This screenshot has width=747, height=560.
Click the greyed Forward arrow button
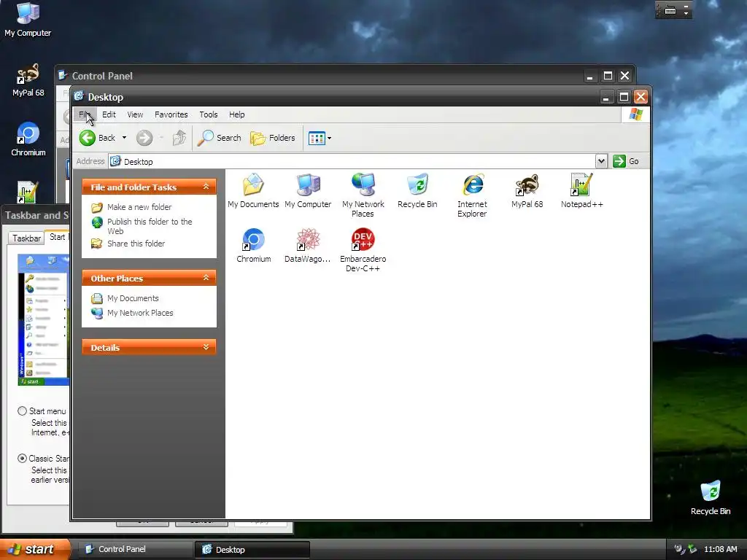pos(144,138)
